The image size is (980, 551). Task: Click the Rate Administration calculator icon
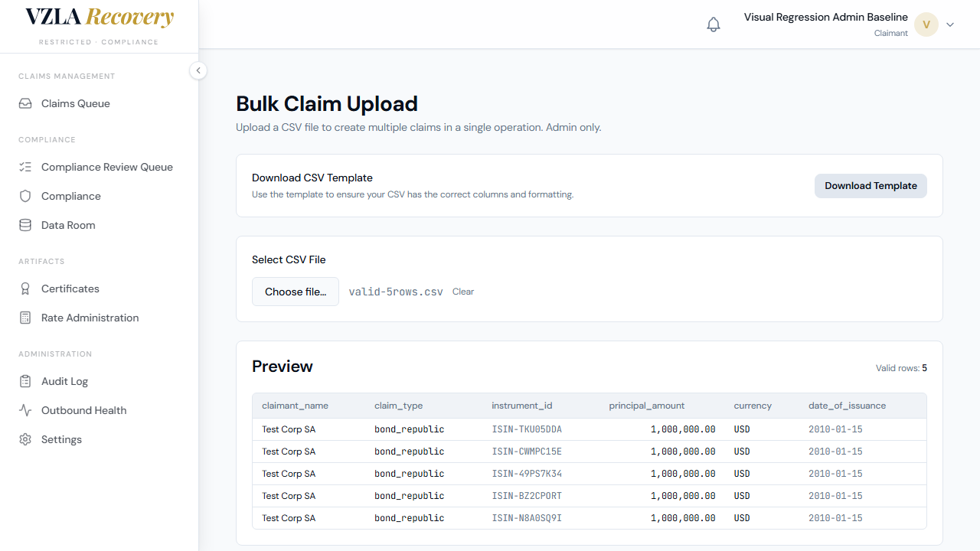coord(25,318)
